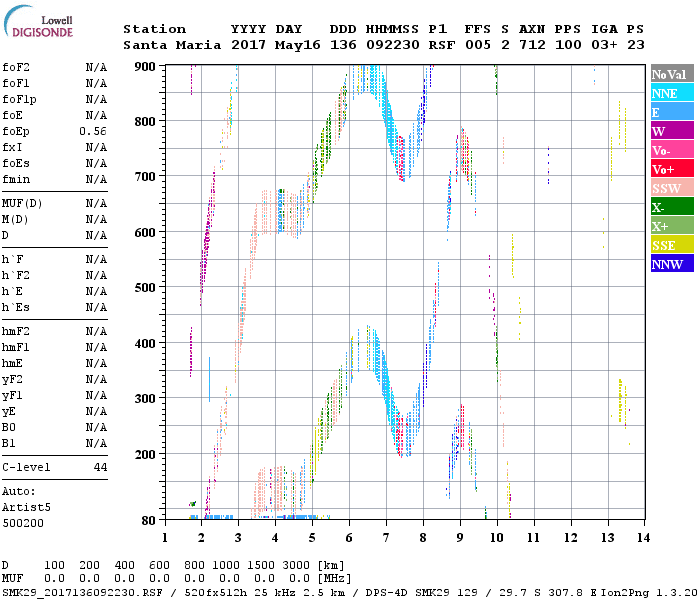The height and width of the screenshot is (600, 700).
Task: Click the AXN value 712
Action: (532, 46)
